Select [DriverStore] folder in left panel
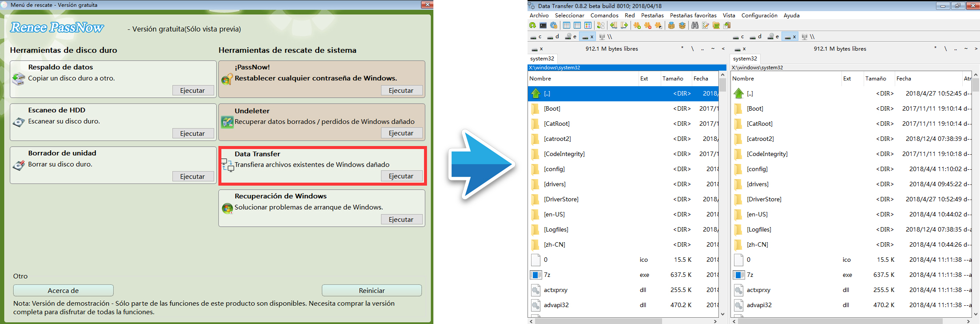The height and width of the screenshot is (324, 980). point(623,199)
